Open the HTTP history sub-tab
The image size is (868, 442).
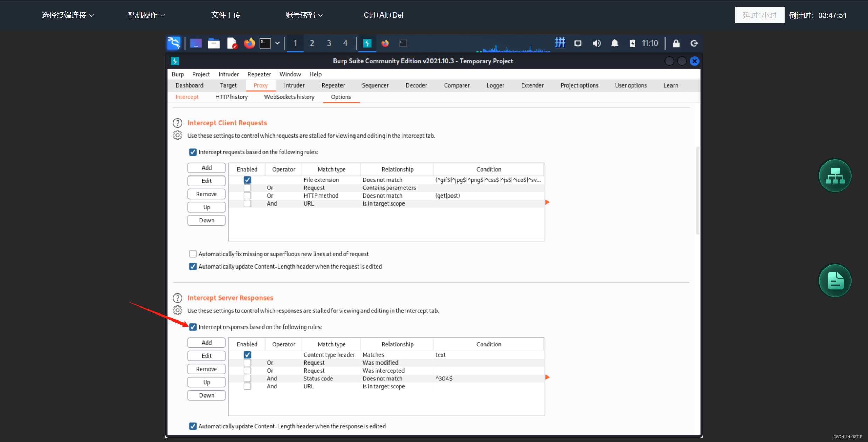coord(231,97)
